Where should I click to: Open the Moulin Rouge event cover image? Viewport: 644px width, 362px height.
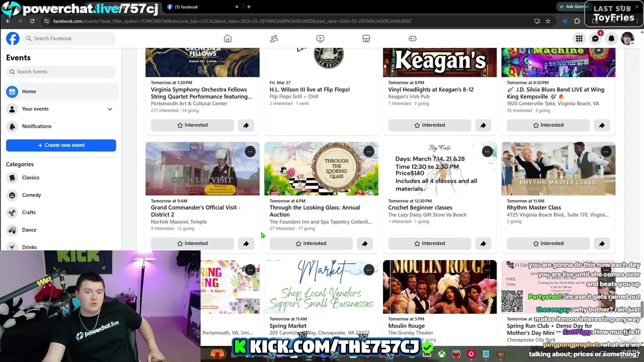coord(440,287)
